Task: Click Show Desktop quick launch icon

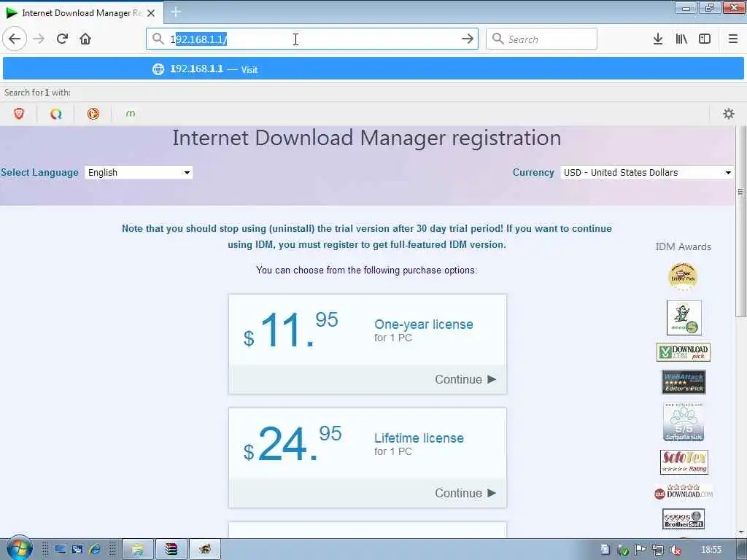Action: 60,550
